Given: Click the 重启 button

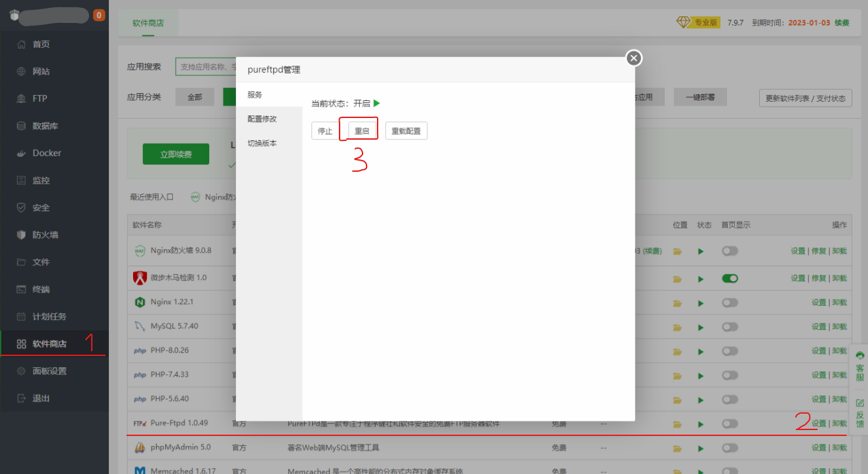Looking at the screenshot, I should (362, 130).
